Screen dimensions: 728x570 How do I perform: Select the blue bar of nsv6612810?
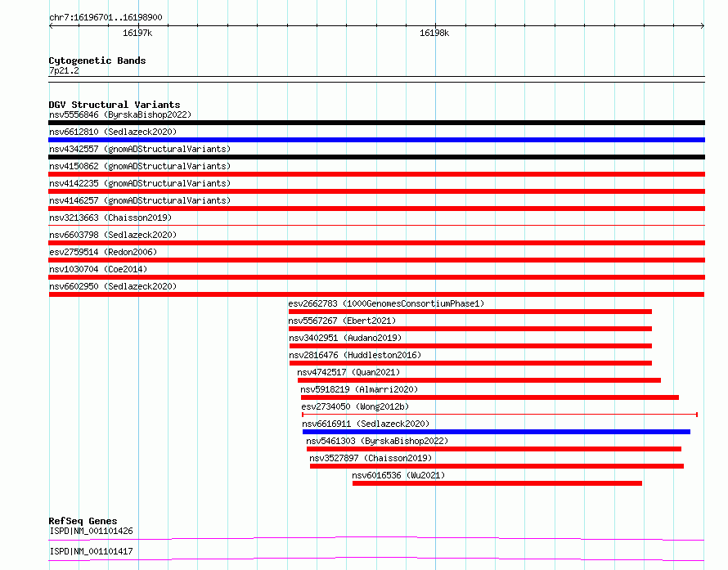(x=376, y=140)
